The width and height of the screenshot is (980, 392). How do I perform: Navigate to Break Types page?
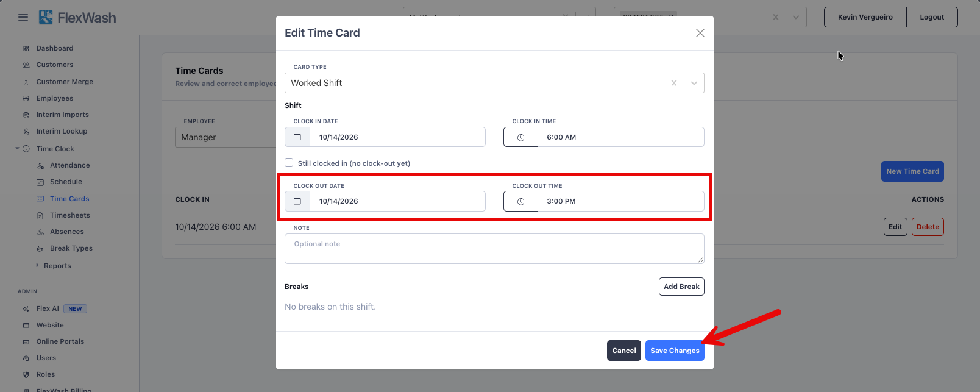click(x=71, y=248)
